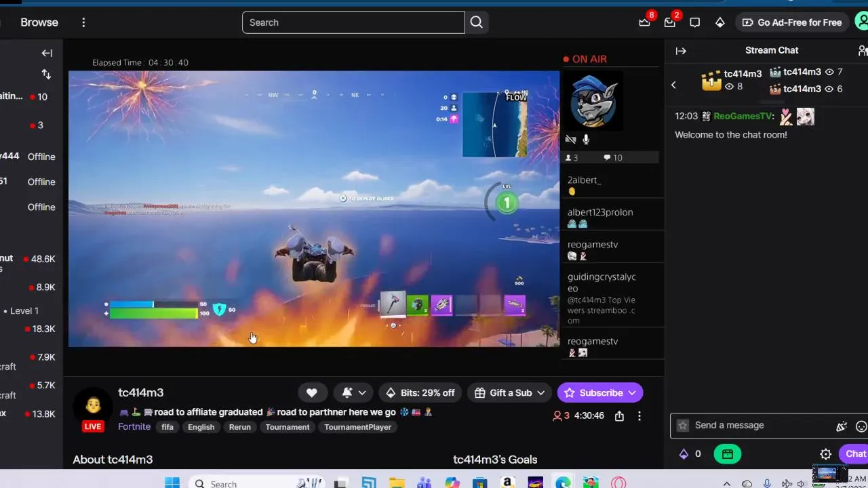Open tc414m3 channel name link
This screenshot has height=488, width=868.
[x=140, y=392]
